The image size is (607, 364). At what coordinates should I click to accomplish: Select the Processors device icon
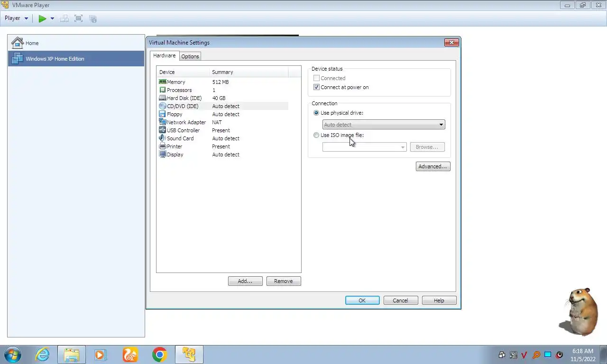pyautogui.click(x=163, y=90)
